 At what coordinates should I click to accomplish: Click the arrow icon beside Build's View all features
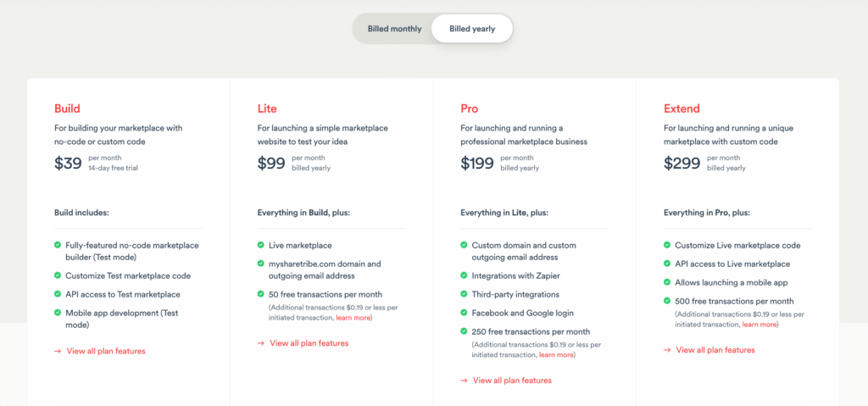(58, 351)
